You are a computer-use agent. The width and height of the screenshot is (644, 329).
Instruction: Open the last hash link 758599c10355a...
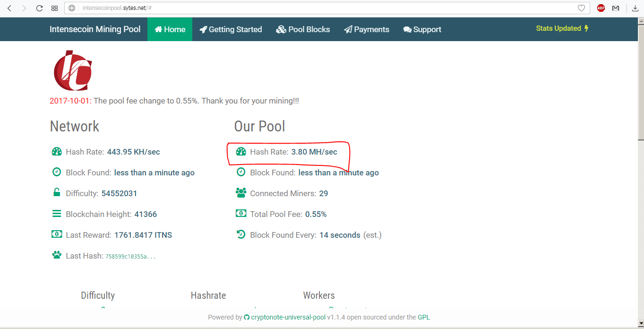pyautogui.click(x=130, y=256)
